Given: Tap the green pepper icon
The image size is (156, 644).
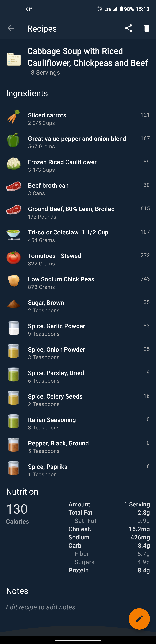Looking at the screenshot, I should (13, 140).
